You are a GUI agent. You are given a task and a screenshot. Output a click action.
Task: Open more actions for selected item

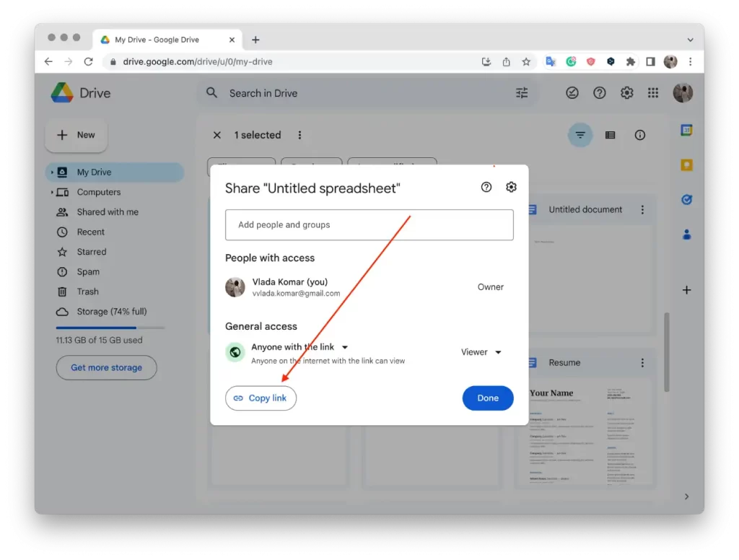[x=299, y=135]
